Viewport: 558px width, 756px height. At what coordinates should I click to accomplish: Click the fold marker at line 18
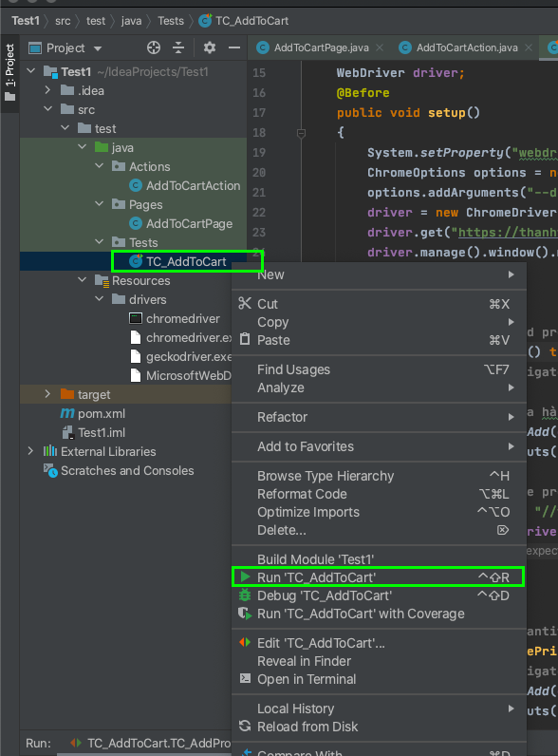pyautogui.click(x=301, y=133)
